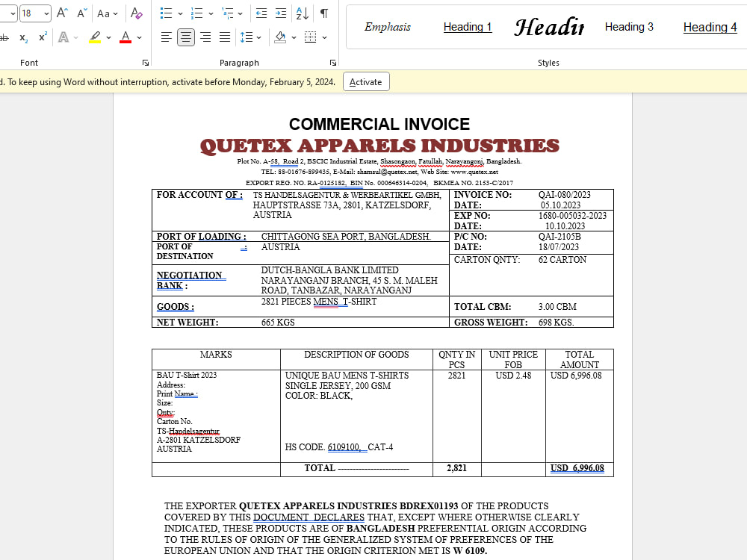
Task: Expand numbering library dropdown
Action: click(x=211, y=13)
